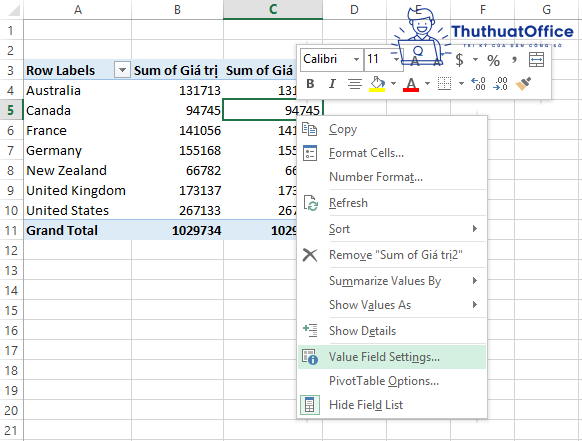
Task: Open font color dropdown arrow
Action: click(x=427, y=84)
